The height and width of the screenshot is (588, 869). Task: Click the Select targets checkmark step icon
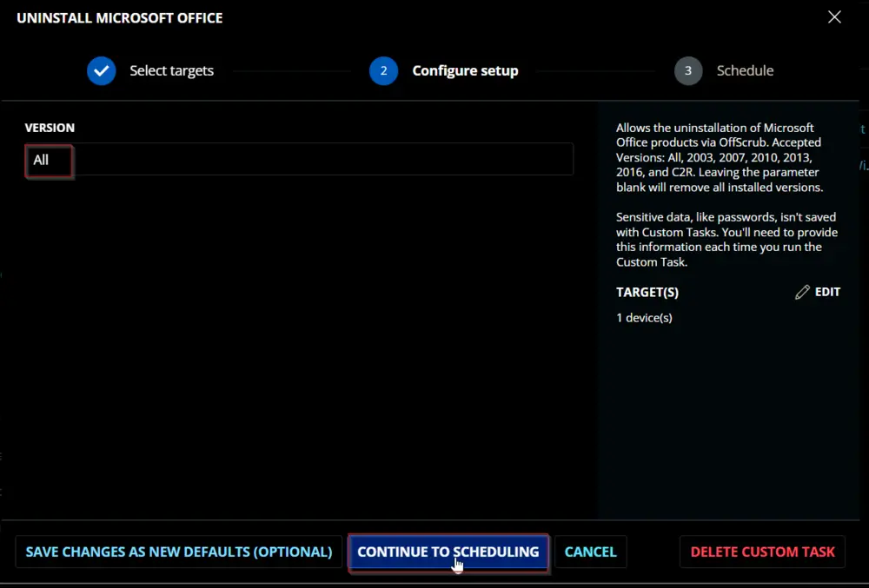102,71
